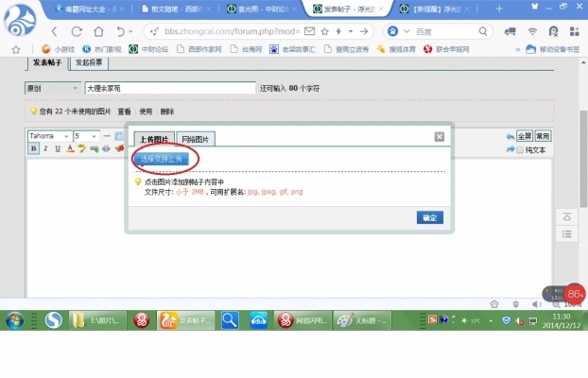Click the post title input field

point(169,88)
